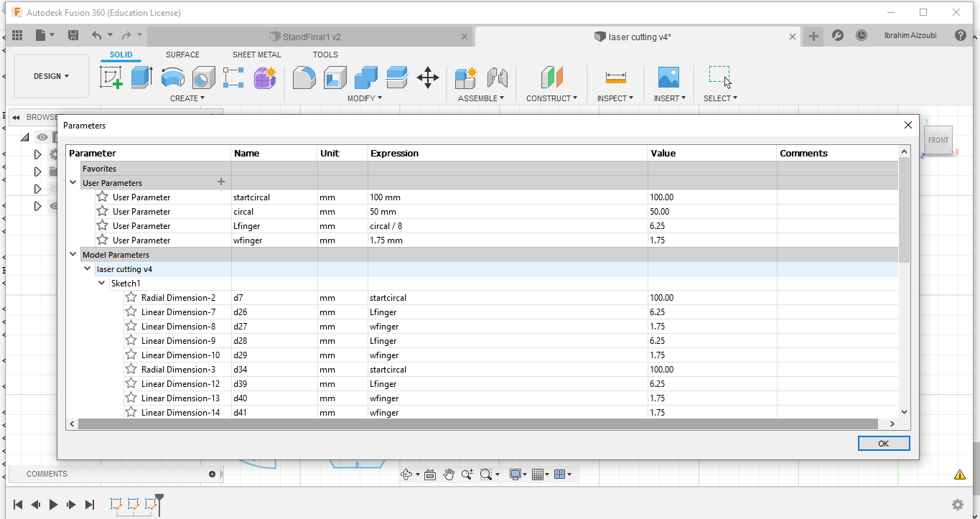This screenshot has height=519, width=980.
Task: Switch to the SHEET METAL tab
Action: [257, 55]
